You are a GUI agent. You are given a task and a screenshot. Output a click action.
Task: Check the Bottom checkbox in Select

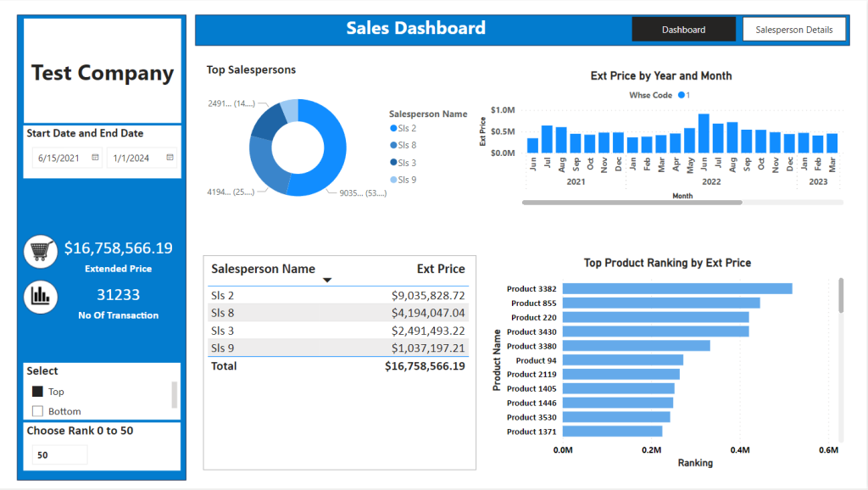[x=37, y=411]
